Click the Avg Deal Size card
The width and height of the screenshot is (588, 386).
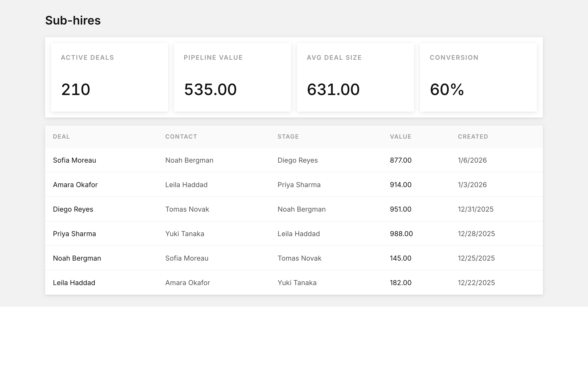tap(355, 77)
